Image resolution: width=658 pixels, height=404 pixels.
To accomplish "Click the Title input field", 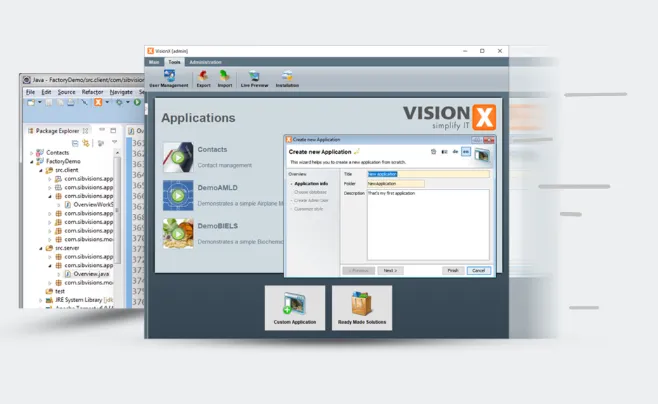I will tap(428, 174).
